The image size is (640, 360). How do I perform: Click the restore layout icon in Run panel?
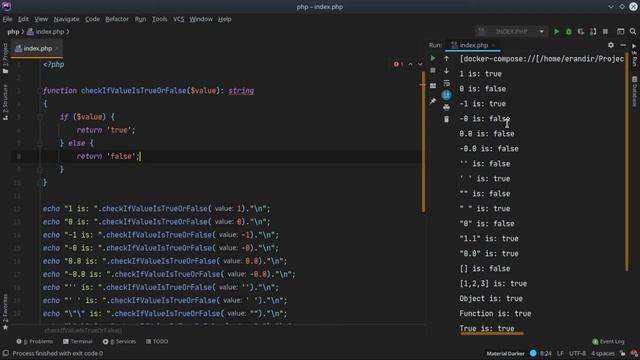433,85
